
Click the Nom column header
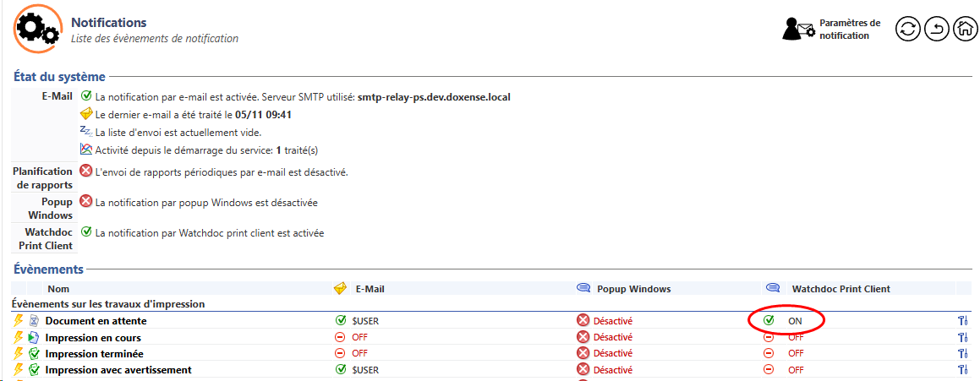57,289
